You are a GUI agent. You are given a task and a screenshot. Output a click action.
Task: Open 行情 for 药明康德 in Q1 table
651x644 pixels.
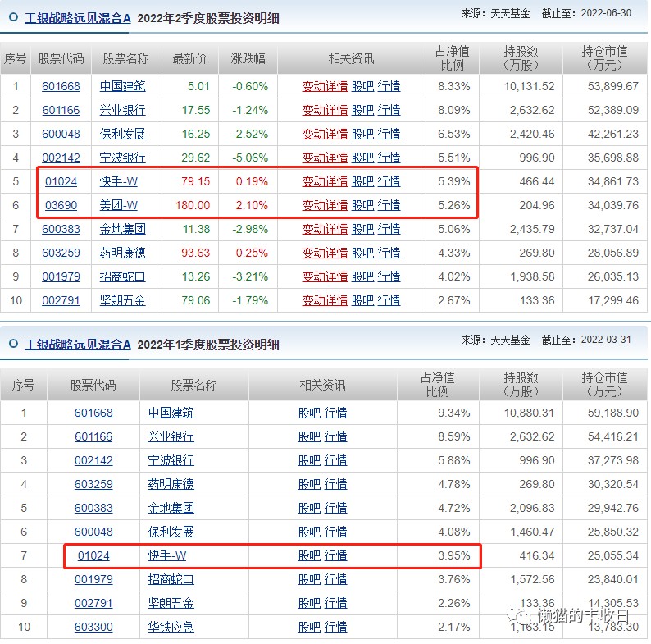[x=335, y=484]
